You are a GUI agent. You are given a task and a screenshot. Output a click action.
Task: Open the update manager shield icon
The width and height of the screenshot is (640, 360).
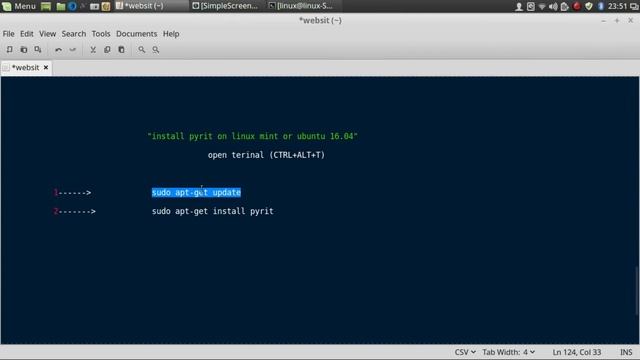click(589, 6)
